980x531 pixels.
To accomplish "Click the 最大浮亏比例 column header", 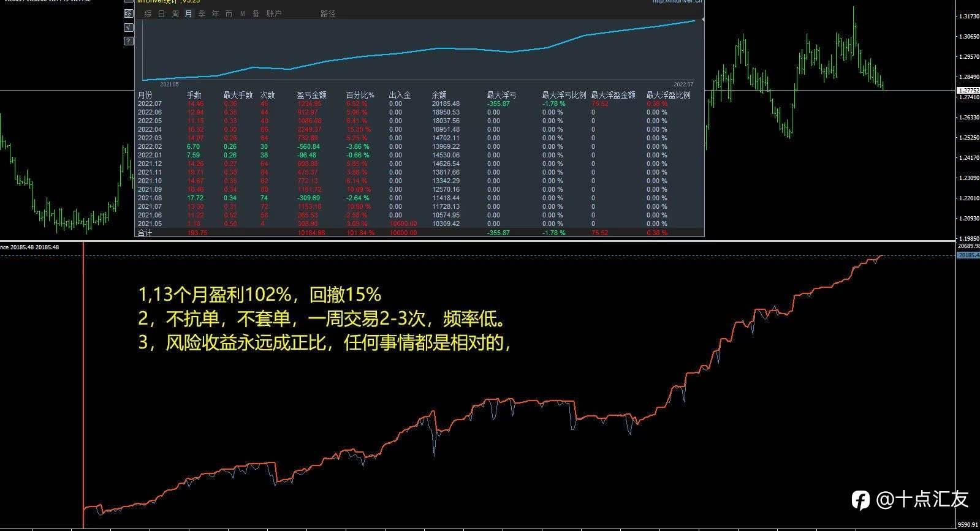I will (564, 95).
